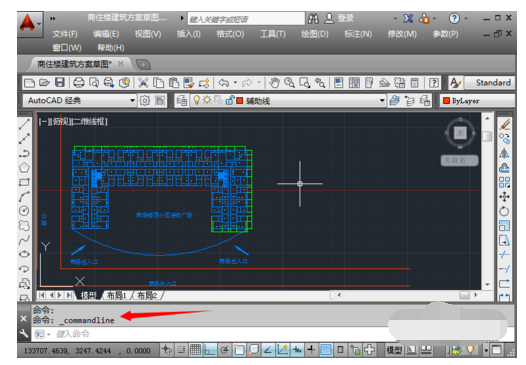Switch to the 布局1 layout tab
Image resolution: width=526 pixels, height=365 pixels.
[116, 295]
